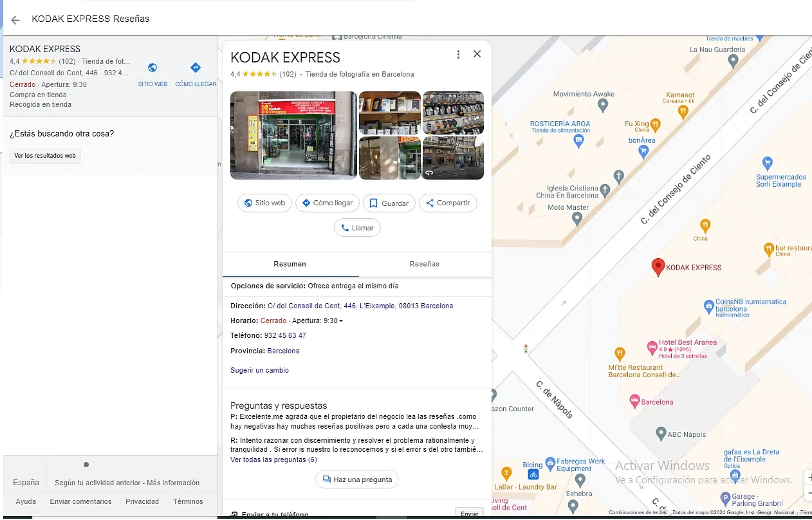812x520 pixels.
Task: Click Términos link in the left footer
Action: pyautogui.click(x=188, y=501)
